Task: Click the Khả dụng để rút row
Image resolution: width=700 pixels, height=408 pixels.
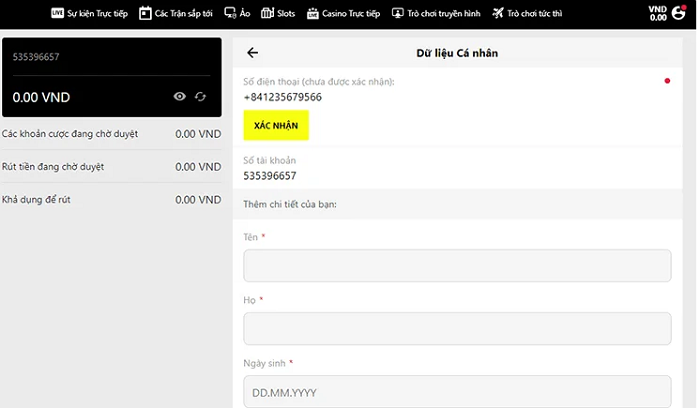Action: tap(111, 200)
